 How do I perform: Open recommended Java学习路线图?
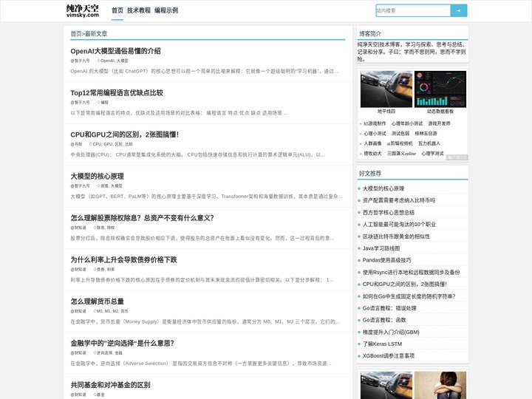tap(381, 248)
